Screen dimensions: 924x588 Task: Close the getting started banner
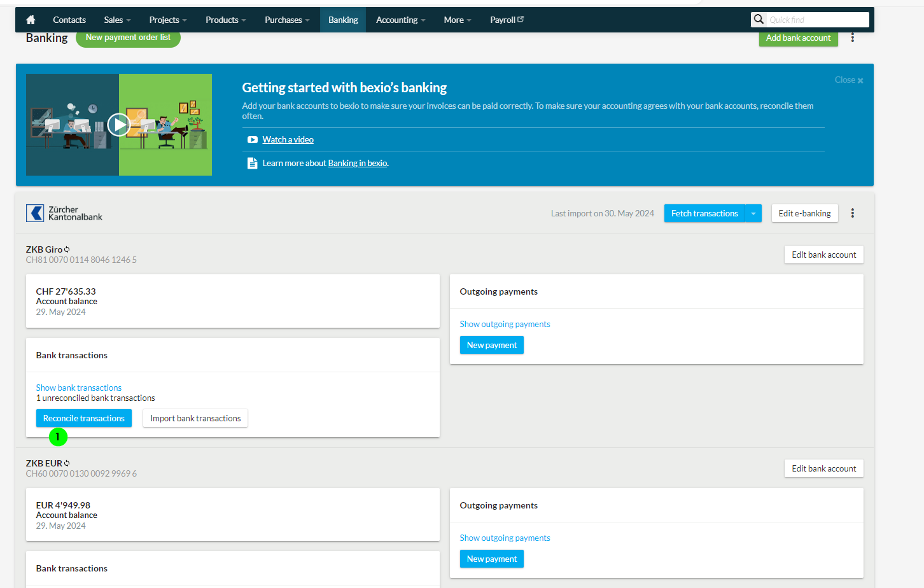[849, 80]
